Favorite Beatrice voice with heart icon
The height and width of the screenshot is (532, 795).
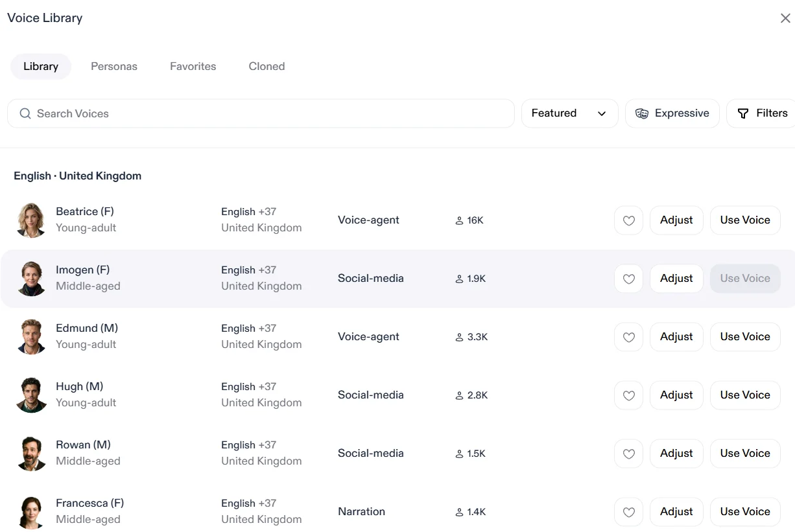coord(628,220)
